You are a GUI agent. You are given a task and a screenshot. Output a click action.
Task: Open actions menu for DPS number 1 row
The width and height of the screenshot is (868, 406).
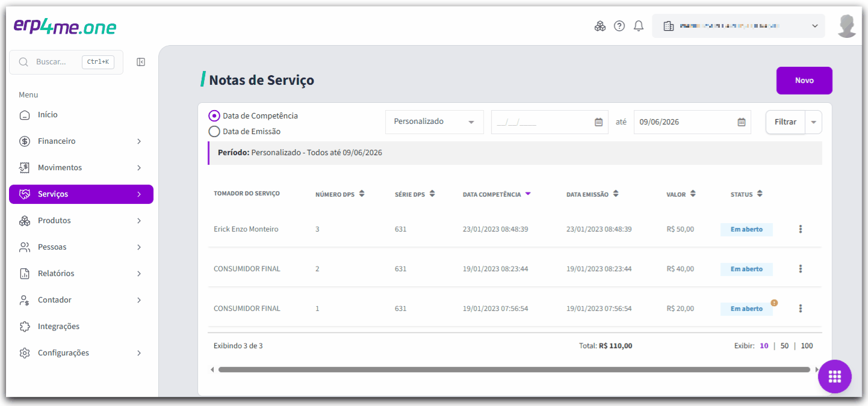800,309
